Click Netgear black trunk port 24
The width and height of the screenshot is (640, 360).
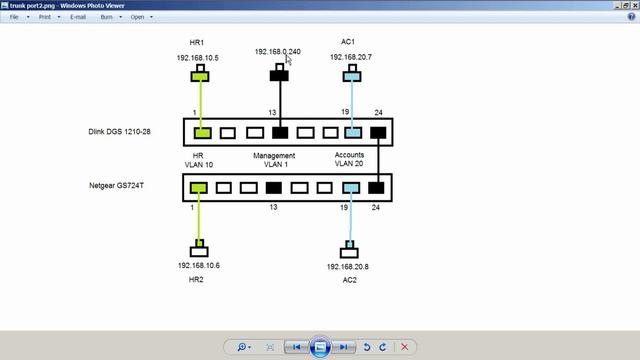[376, 188]
